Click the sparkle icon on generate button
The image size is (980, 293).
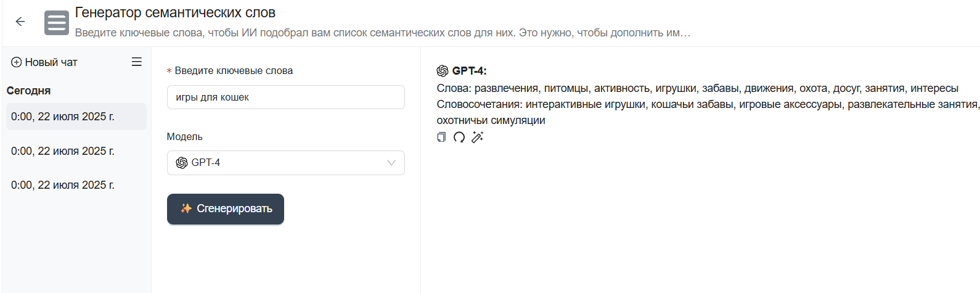point(186,208)
